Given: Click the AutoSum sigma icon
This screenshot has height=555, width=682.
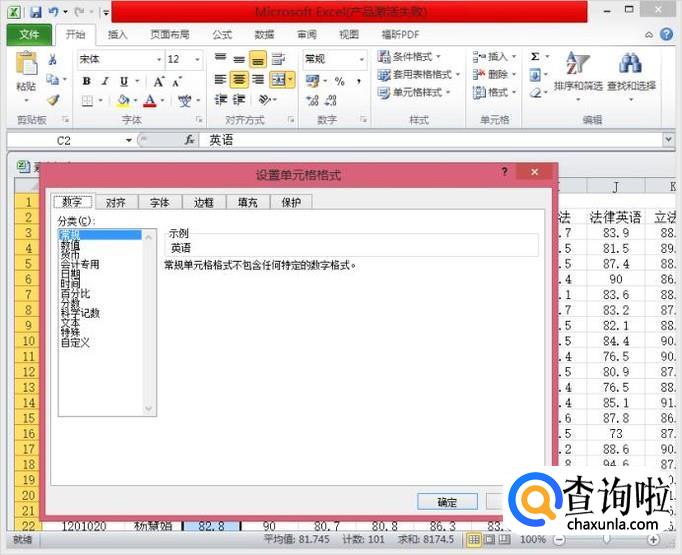Looking at the screenshot, I should pos(535,57).
